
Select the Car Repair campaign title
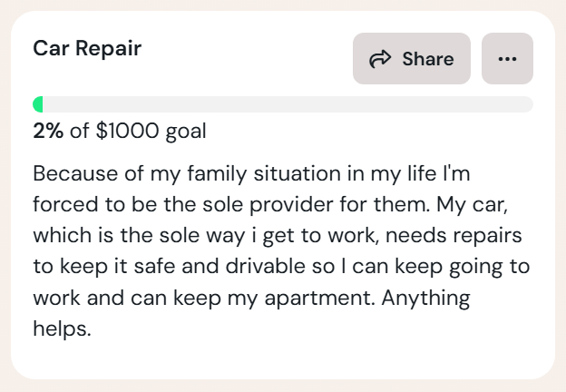pos(87,48)
